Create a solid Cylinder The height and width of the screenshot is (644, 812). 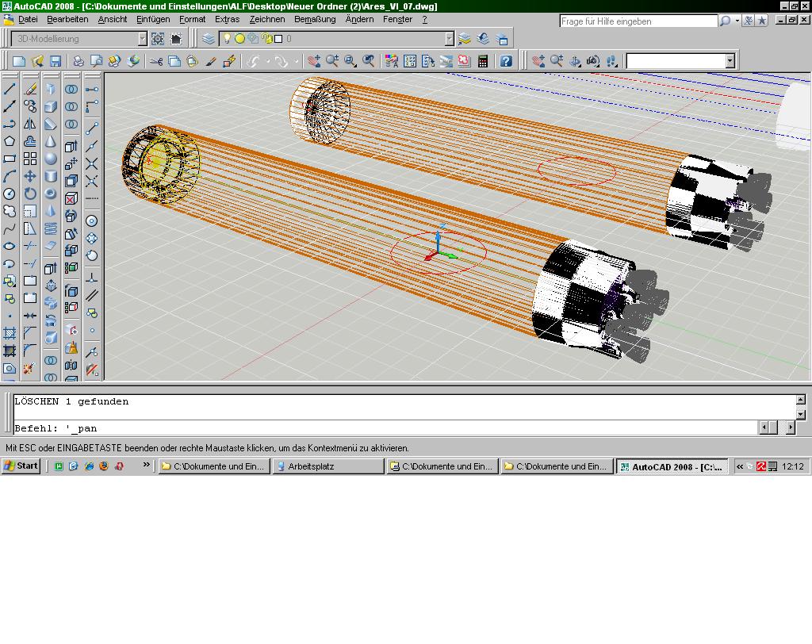point(50,176)
